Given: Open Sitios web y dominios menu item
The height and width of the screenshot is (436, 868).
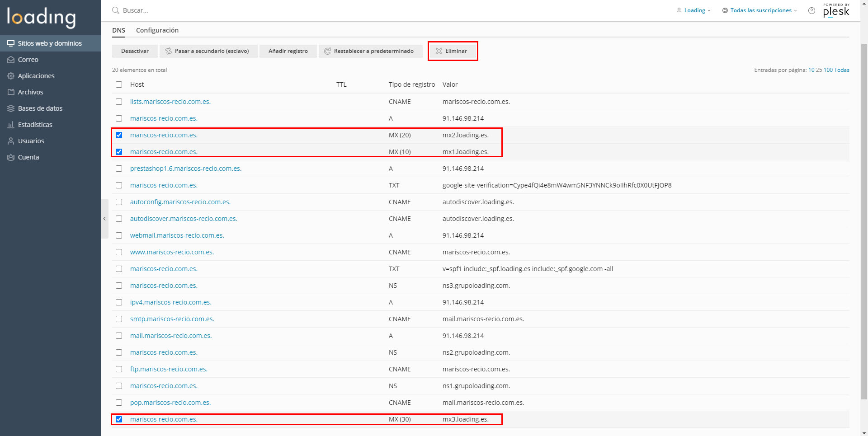Looking at the screenshot, I should [50, 43].
